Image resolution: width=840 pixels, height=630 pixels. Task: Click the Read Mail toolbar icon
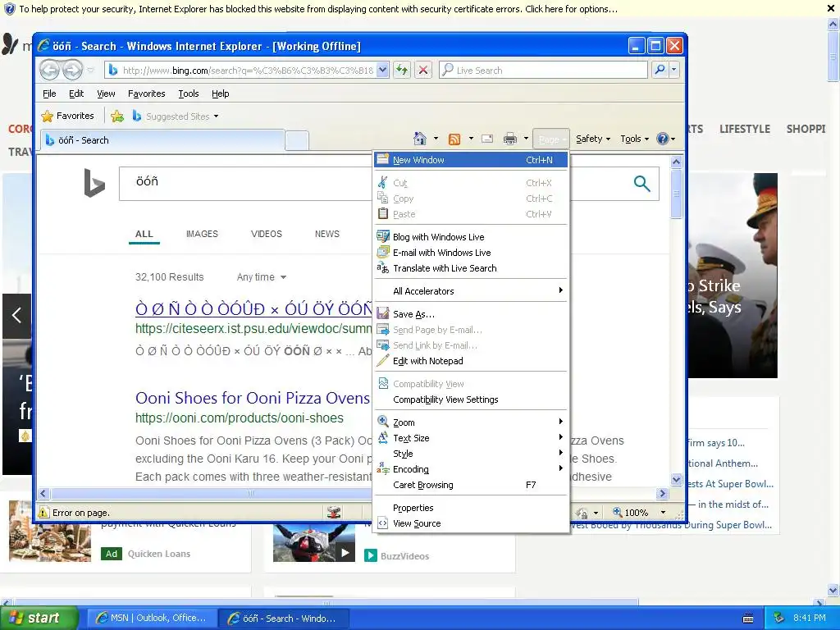(x=487, y=139)
